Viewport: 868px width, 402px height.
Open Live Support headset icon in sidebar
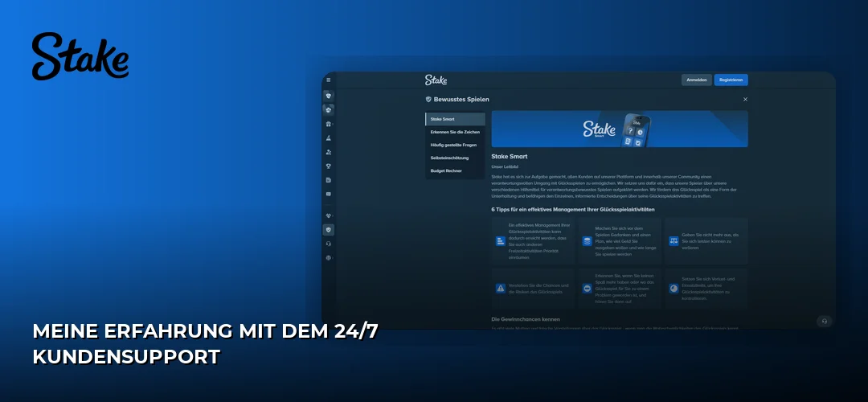click(328, 244)
